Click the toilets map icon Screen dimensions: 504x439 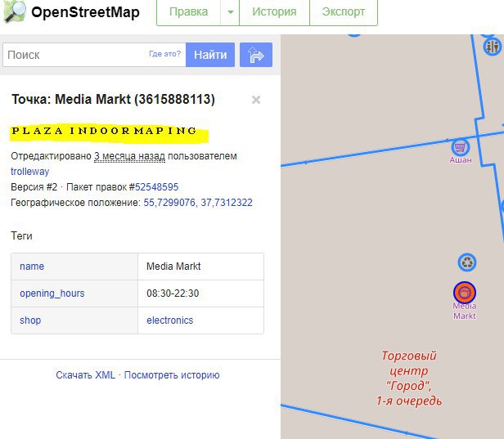tap(492, 47)
